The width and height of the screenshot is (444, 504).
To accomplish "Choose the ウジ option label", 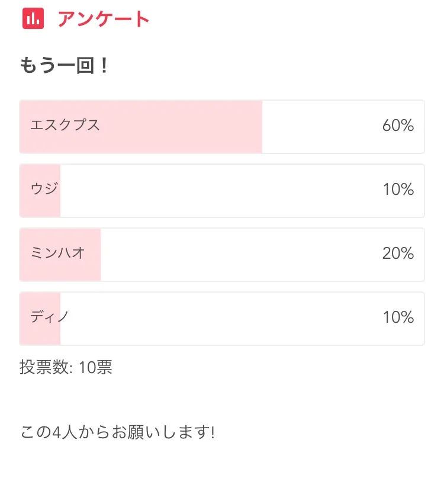I will (44, 190).
